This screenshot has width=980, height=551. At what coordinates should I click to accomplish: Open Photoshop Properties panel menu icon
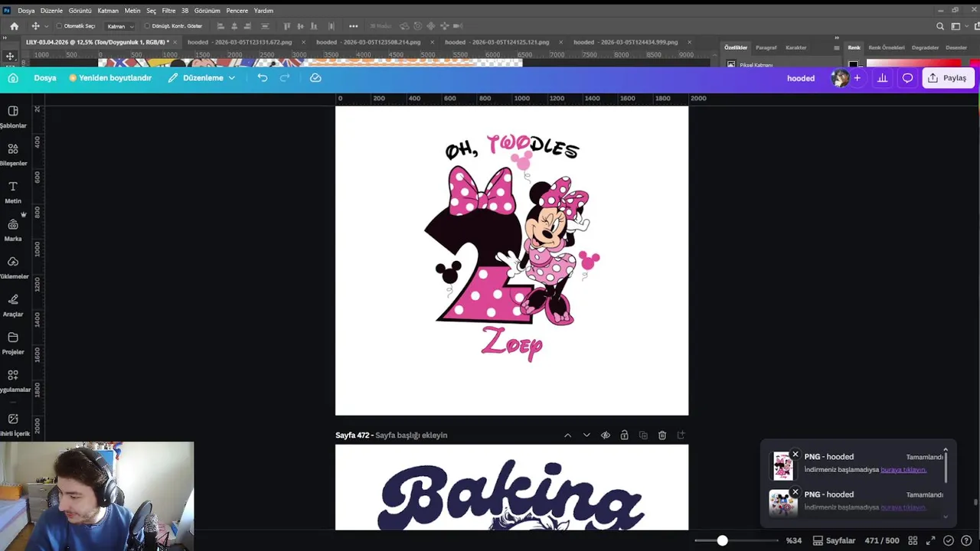click(836, 47)
